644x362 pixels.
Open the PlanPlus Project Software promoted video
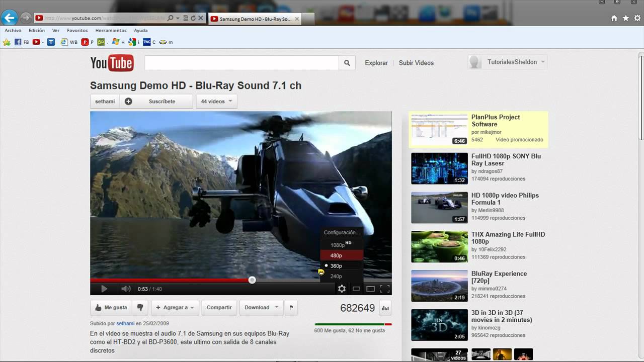click(x=478, y=129)
